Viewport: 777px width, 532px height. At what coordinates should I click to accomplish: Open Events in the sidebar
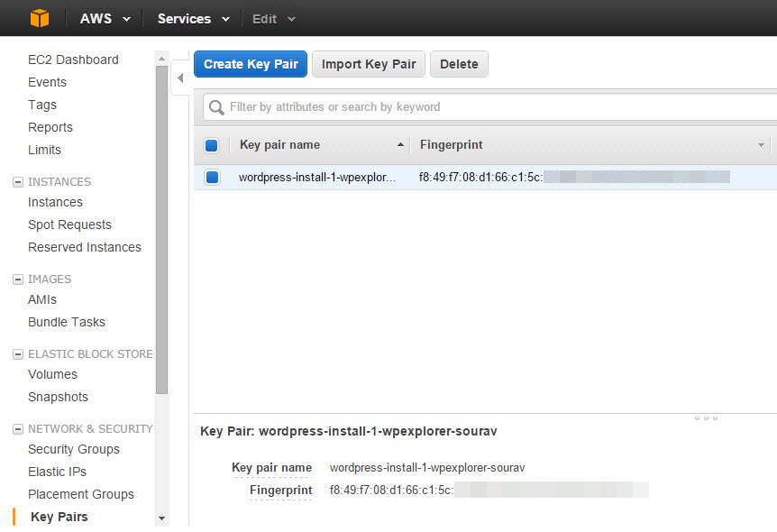pos(47,82)
